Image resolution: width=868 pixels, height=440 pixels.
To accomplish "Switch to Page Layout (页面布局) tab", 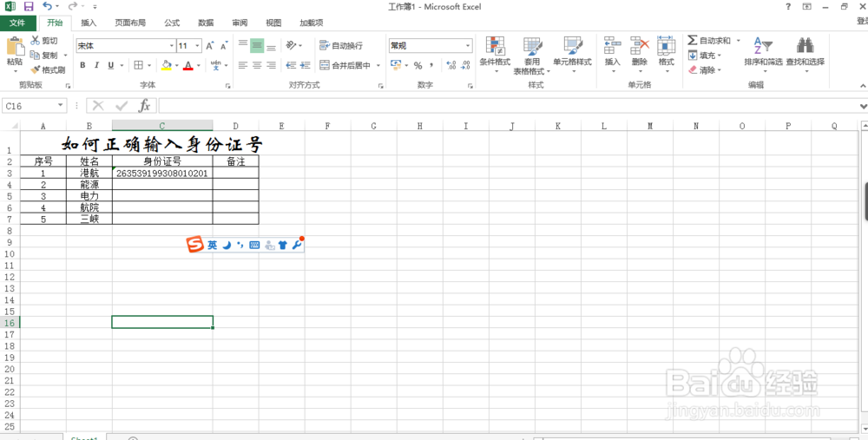I will coord(130,23).
